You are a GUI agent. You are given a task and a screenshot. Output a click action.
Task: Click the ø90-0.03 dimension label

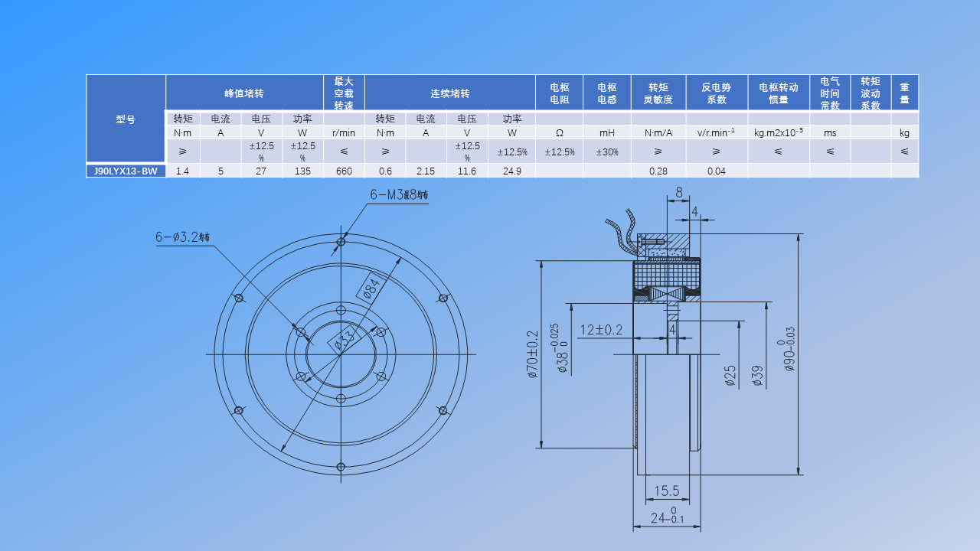click(789, 350)
